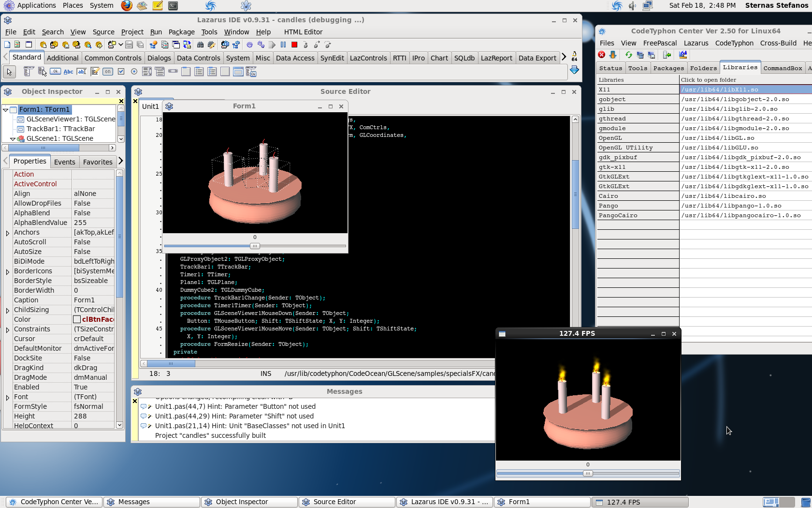Viewport: 812px width, 508px height.
Task: Click the Save All toolbar icon
Action: tap(140, 45)
